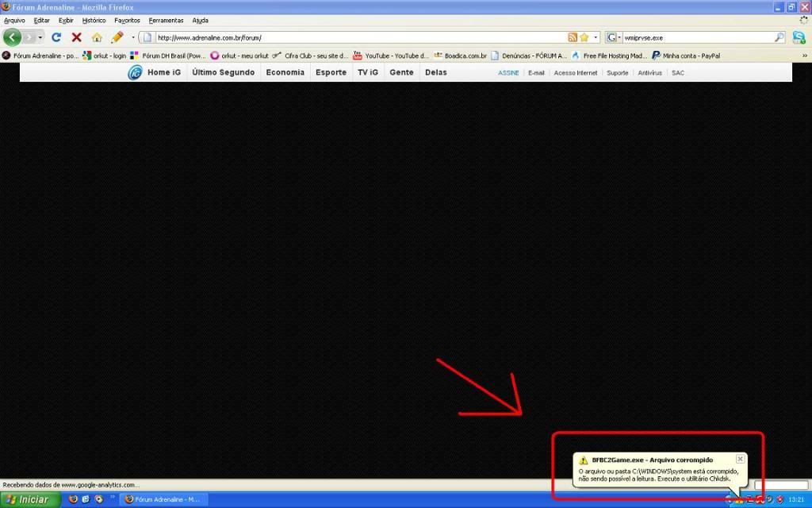
Task: Open the Favoritos menu
Action: [x=127, y=20]
